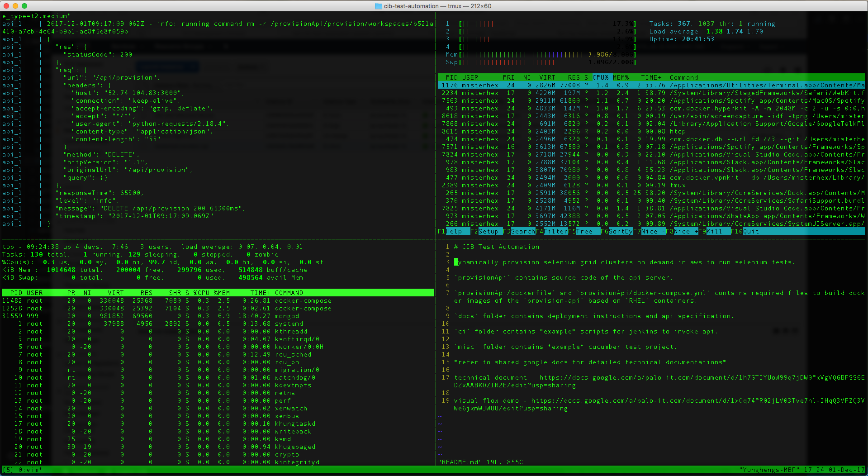The width and height of the screenshot is (868, 476).
Task: Click Kill in the htop function bar
Action: click(x=714, y=231)
